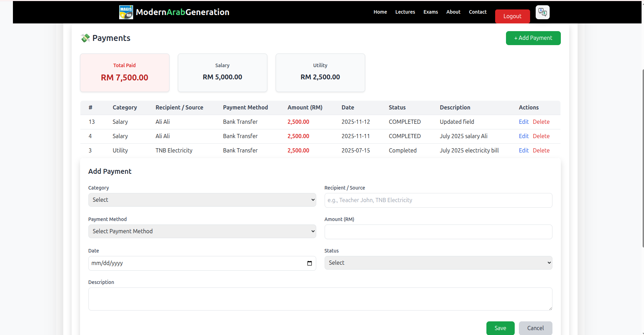Viewport: 644px width, 335px height.
Task: Edit payment number 13
Action: tap(523, 122)
